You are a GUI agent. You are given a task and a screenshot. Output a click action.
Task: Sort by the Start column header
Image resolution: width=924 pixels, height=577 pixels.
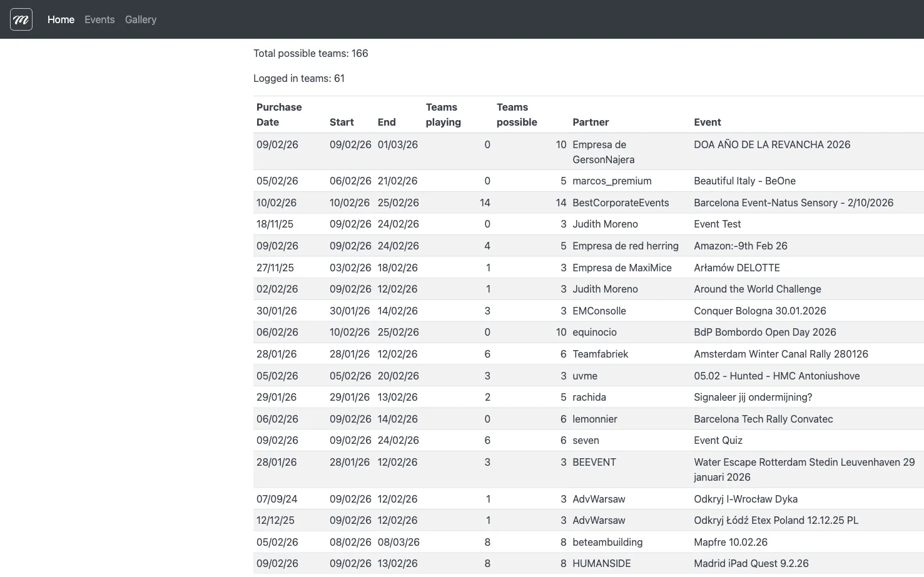point(342,122)
